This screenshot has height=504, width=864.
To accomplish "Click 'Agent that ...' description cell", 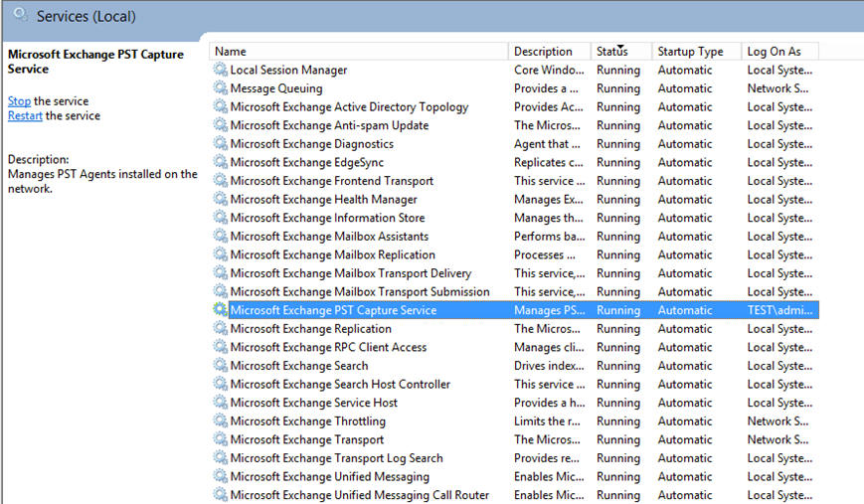I will coord(547,144).
